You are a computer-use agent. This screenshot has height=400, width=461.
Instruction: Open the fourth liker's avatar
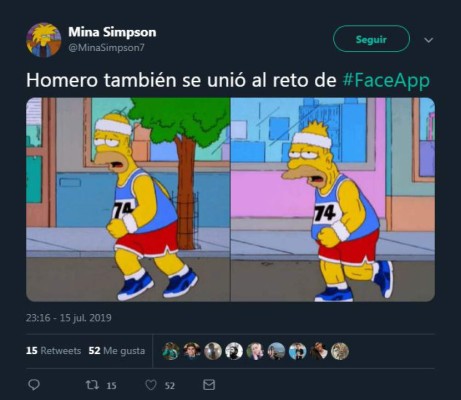tap(234, 351)
